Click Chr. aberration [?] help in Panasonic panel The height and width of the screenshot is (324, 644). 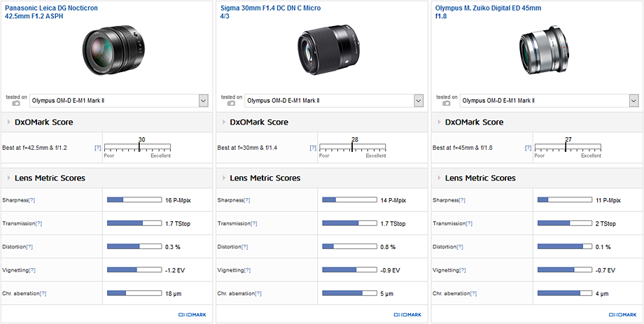(43, 294)
